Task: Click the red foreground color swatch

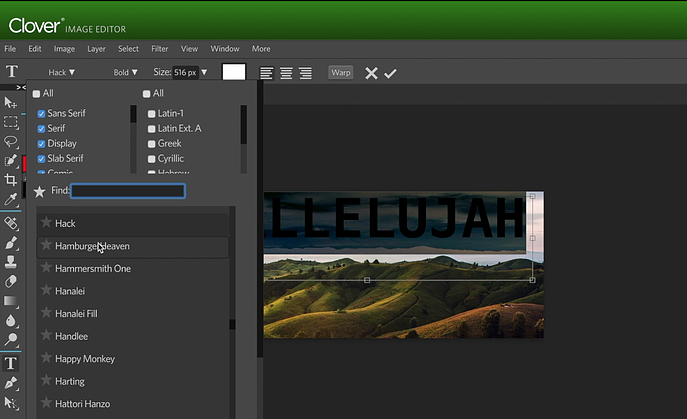Action: [25, 164]
